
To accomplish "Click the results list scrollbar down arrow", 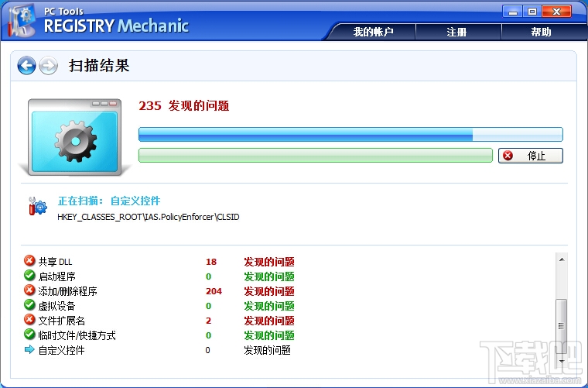I will pyautogui.click(x=562, y=361).
